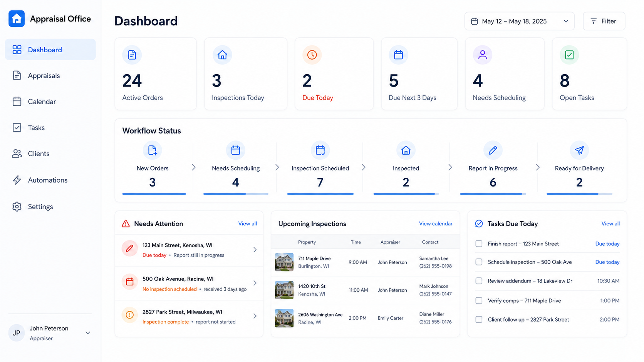The width and height of the screenshot is (644, 362).
Task: Open Clients in the sidebar
Action: pyautogui.click(x=50, y=153)
